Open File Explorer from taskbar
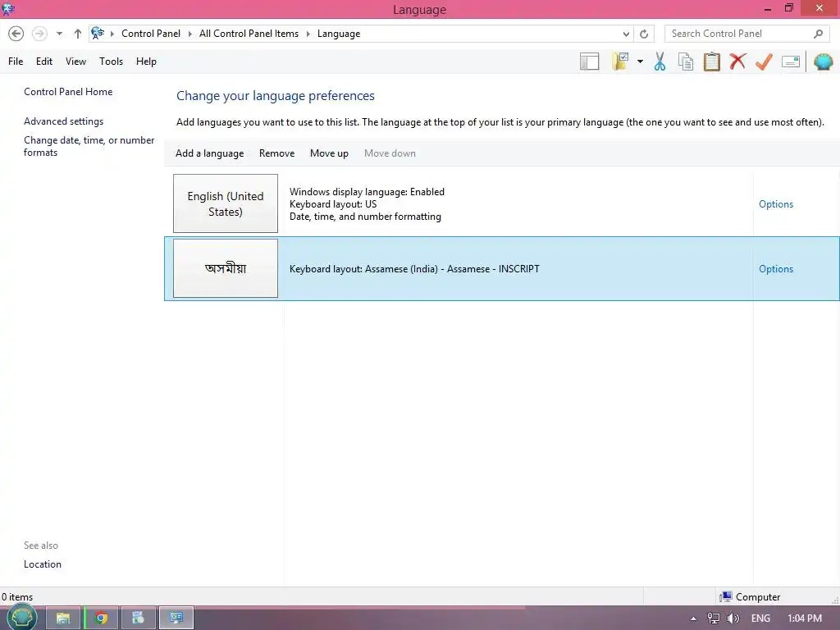840x630 pixels. coord(63,619)
